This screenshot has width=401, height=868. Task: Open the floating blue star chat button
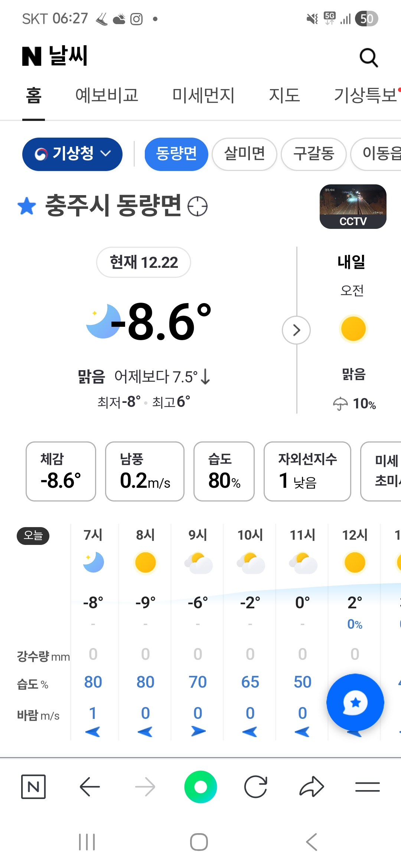tap(355, 702)
